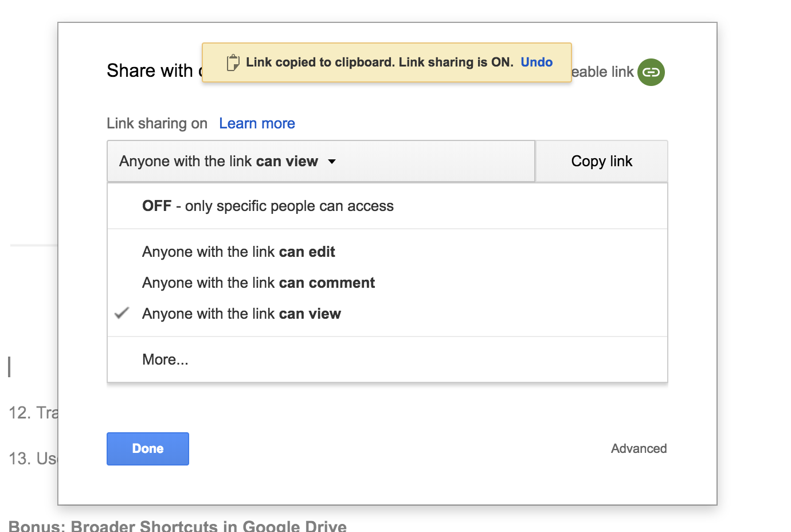Screen dimensions: 791x532
Task: Open the 'More...' sharing options
Action: pos(165,360)
